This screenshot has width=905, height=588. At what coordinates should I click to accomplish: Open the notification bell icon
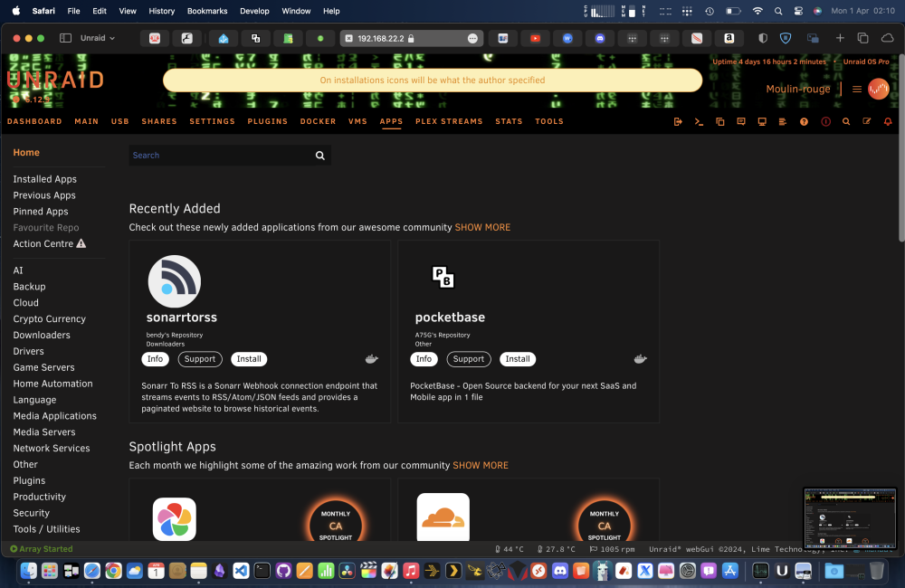888,122
